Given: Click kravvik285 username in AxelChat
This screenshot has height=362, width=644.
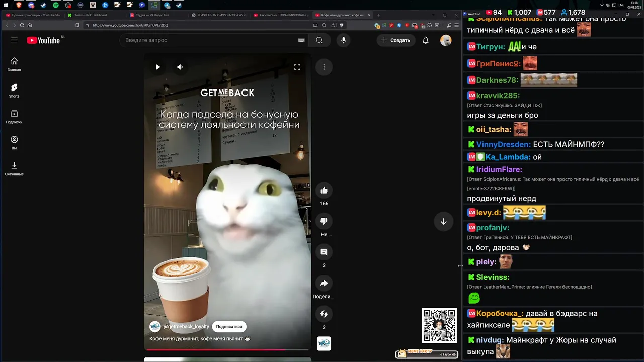Looking at the screenshot, I should (498, 96).
